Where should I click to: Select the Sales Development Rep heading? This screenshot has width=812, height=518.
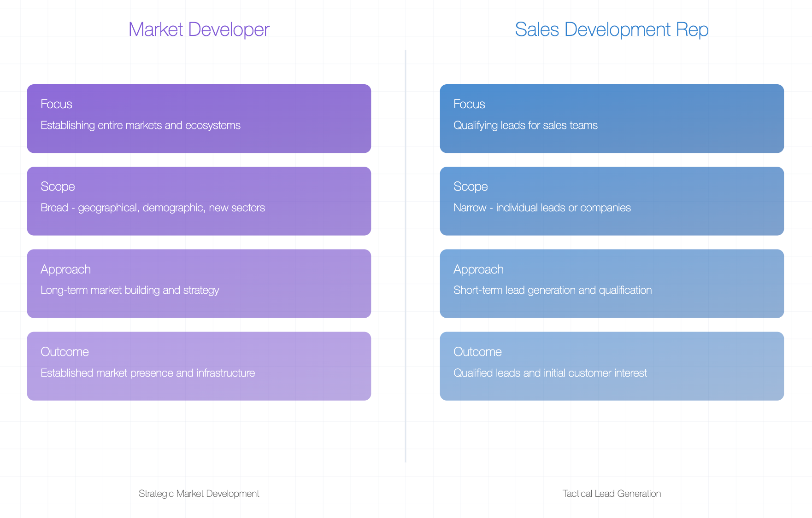pos(612,29)
